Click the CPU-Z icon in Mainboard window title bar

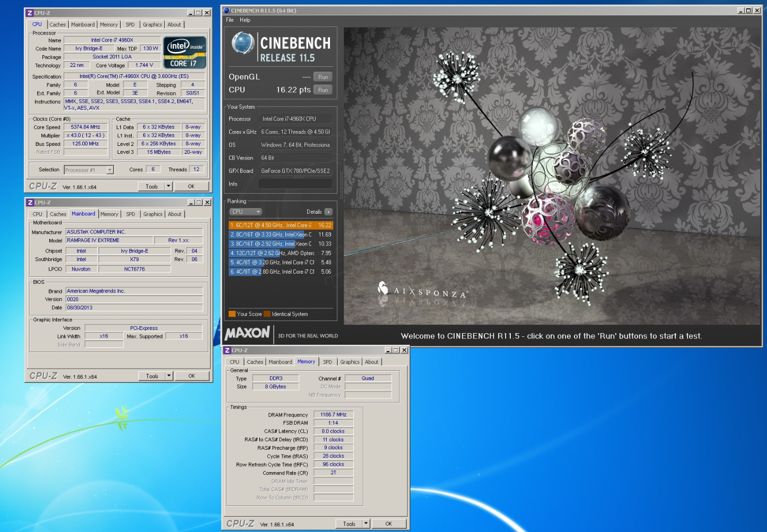30,203
